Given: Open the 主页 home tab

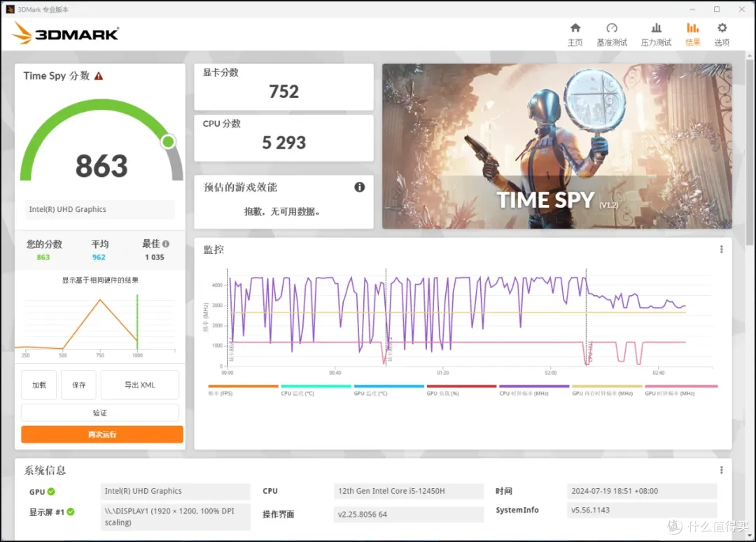Looking at the screenshot, I should [x=575, y=35].
